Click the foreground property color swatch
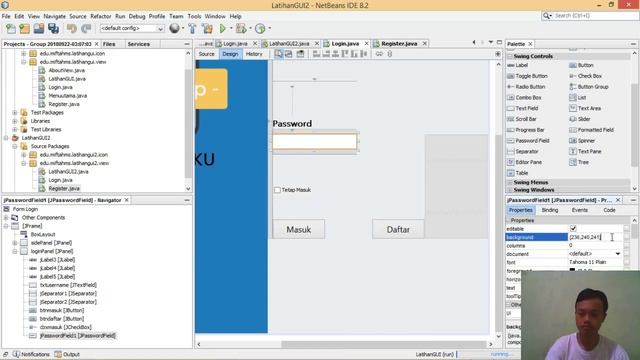Viewport: 640px width, 360px height. click(x=572, y=271)
